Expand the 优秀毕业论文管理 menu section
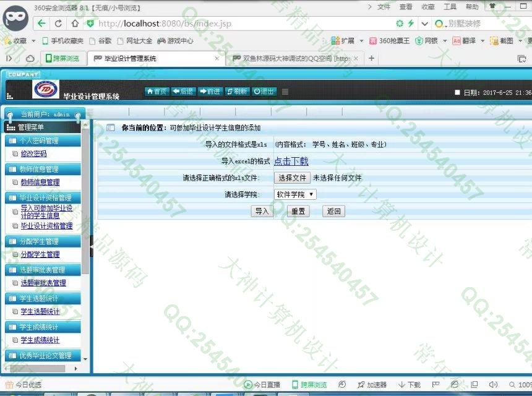 pos(43,356)
